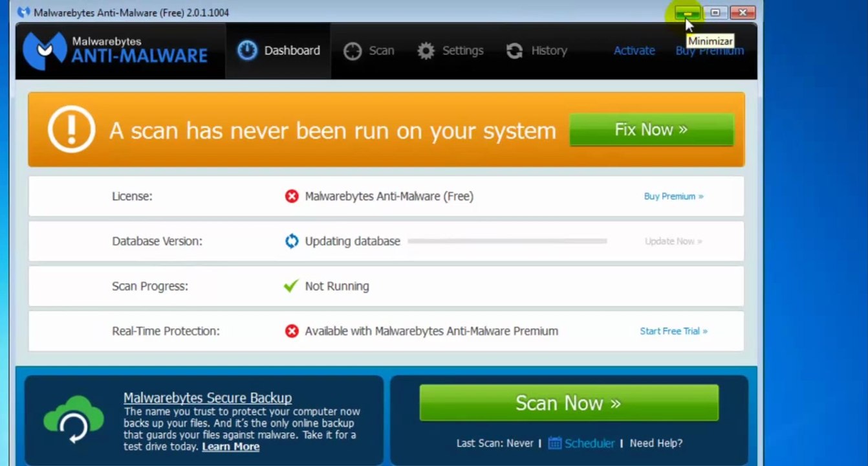Click Buy Premium in the top bar
Viewport: 868px width, 466px height.
tap(710, 50)
